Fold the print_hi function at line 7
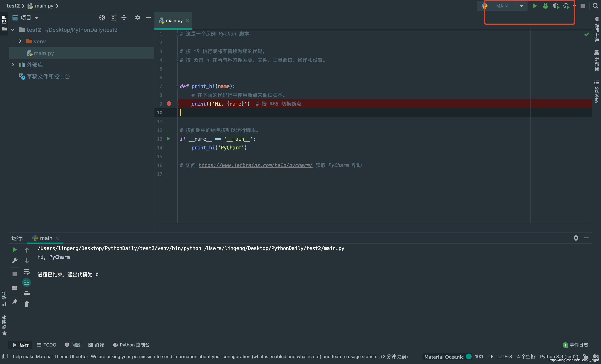601x364 pixels. (x=178, y=86)
